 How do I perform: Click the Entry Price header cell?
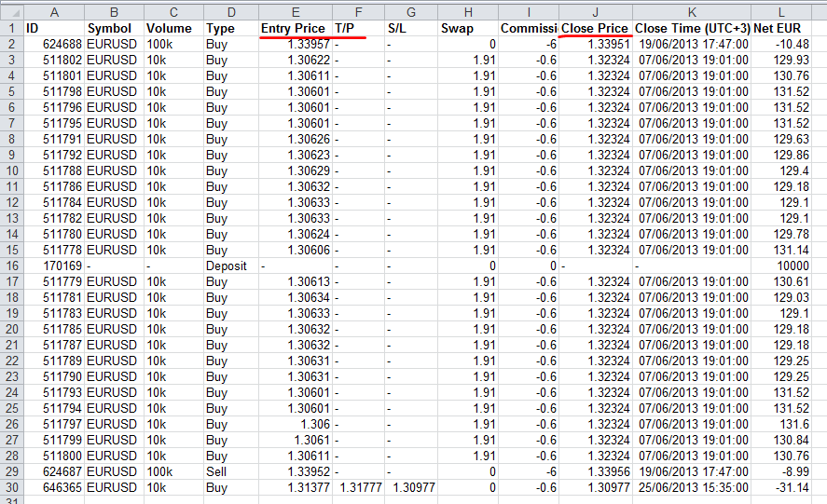tap(295, 28)
